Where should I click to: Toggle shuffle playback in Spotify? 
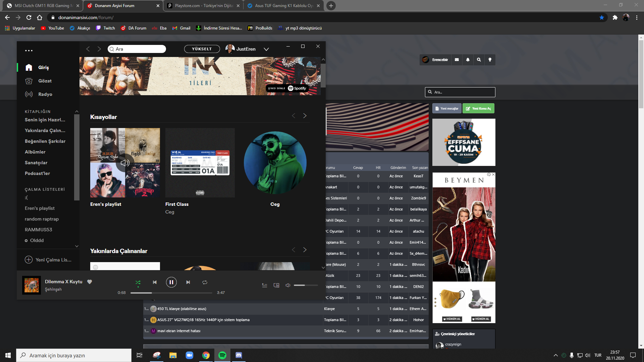pyautogui.click(x=138, y=282)
